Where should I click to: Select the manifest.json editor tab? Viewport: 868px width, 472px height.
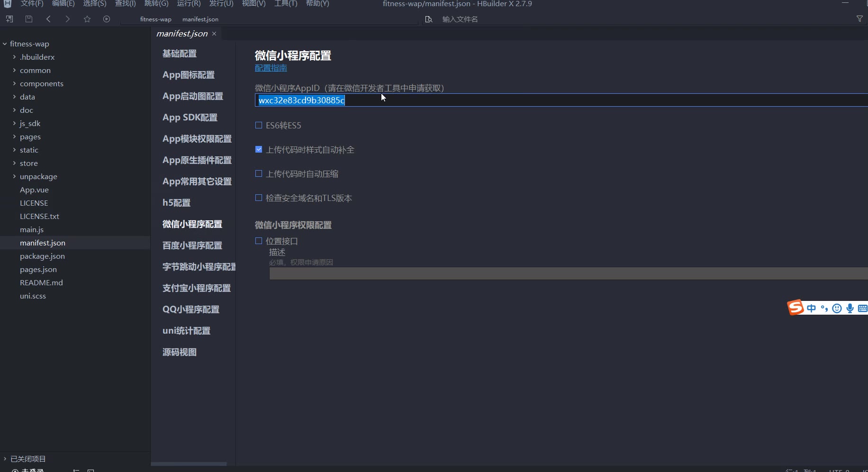point(182,34)
